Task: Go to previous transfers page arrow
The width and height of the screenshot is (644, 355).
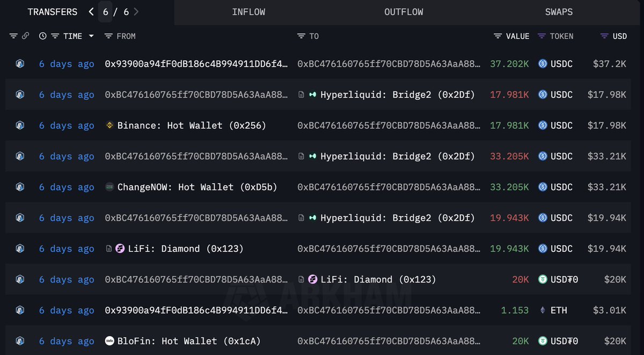Action: click(x=91, y=11)
